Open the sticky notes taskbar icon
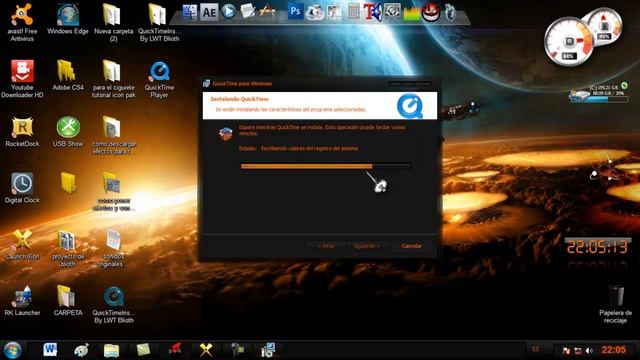Image resolution: width=640 pixels, height=360 pixels. point(143,350)
